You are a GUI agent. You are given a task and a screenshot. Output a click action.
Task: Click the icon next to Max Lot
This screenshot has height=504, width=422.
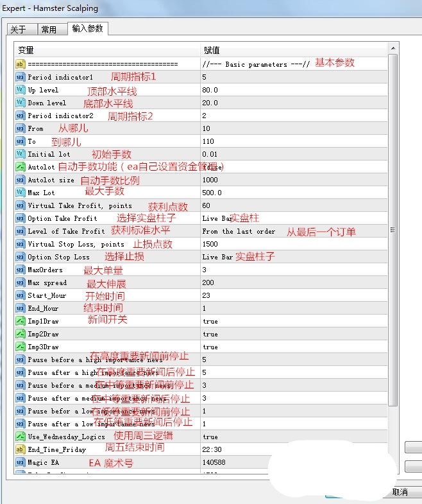[20, 193]
